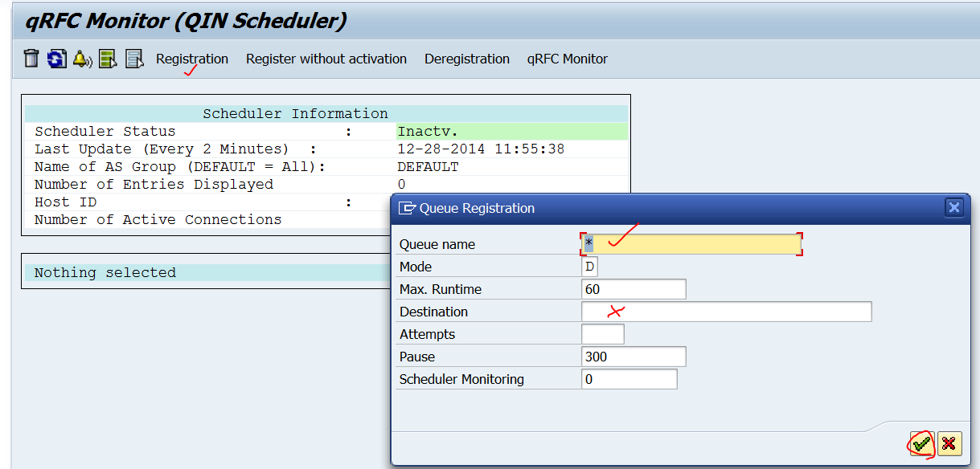Click Register without activation
The width and height of the screenshot is (980, 469).
[326, 59]
